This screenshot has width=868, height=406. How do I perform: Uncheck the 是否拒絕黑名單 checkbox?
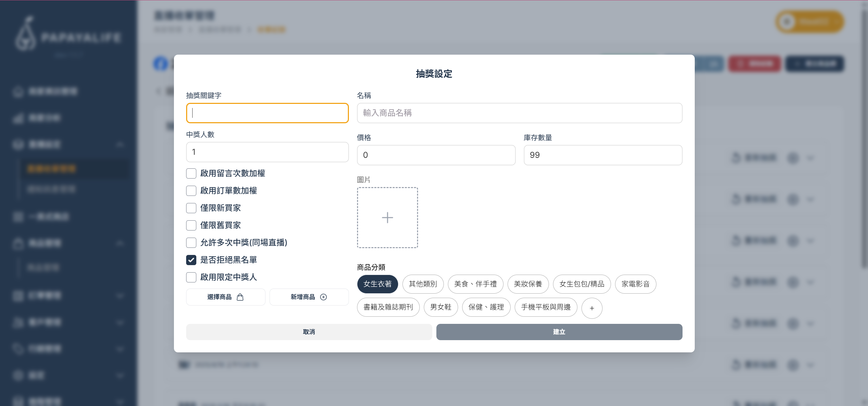coord(191,260)
